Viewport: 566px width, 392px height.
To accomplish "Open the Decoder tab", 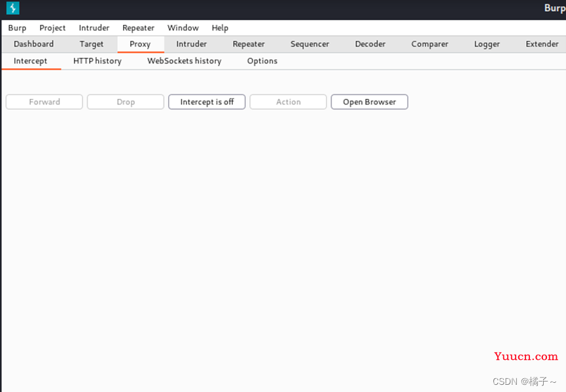I will (370, 44).
